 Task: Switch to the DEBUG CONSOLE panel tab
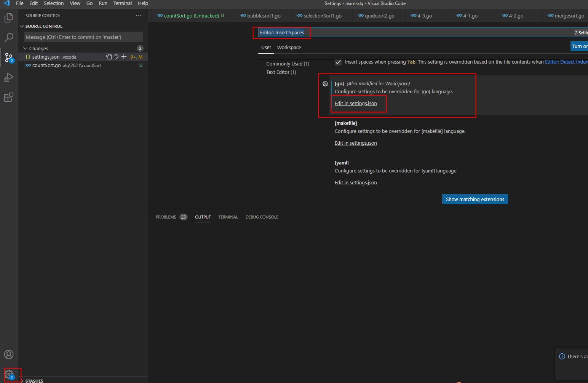262,217
